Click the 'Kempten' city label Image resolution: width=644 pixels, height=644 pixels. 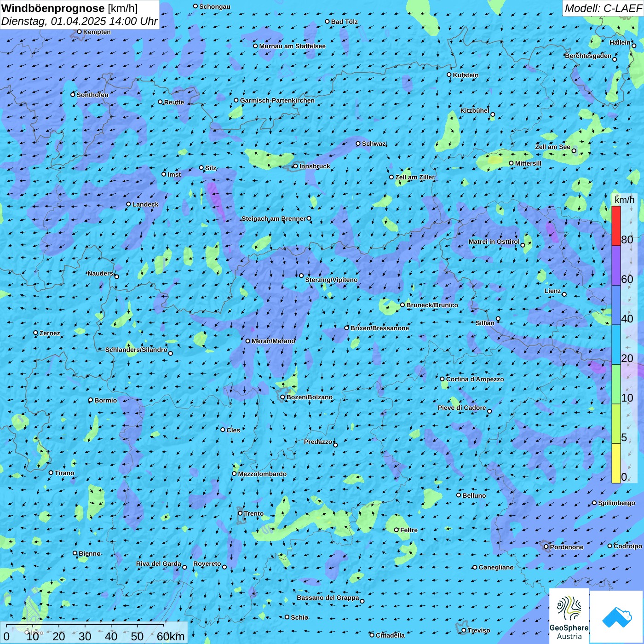[x=97, y=32]
